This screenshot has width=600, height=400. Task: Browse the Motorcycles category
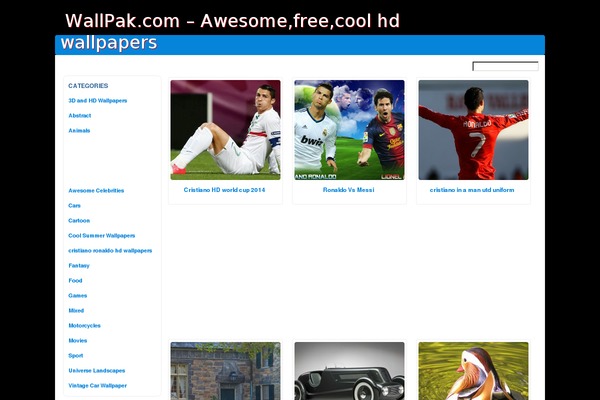point(84,325)
